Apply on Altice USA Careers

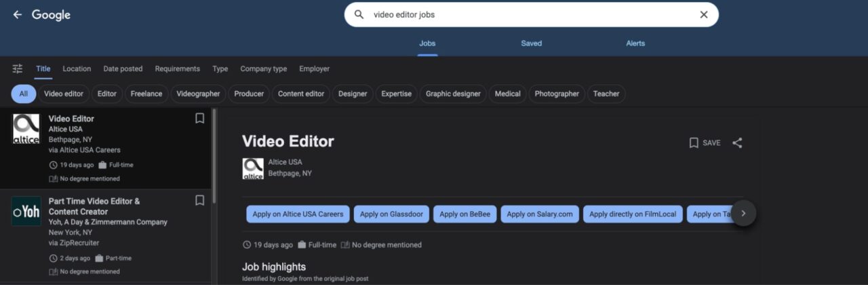pyautogui.click(x=298, y=214)
